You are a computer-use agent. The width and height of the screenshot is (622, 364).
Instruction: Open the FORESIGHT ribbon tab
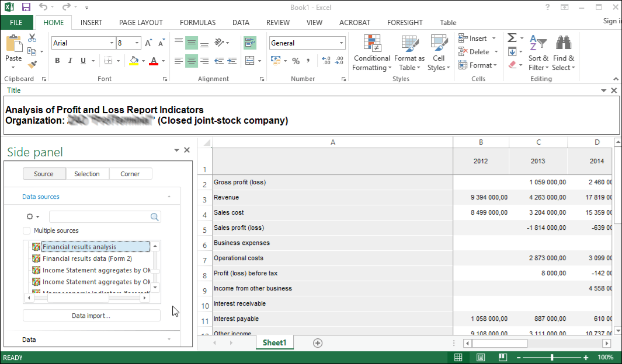click(404, 23)
